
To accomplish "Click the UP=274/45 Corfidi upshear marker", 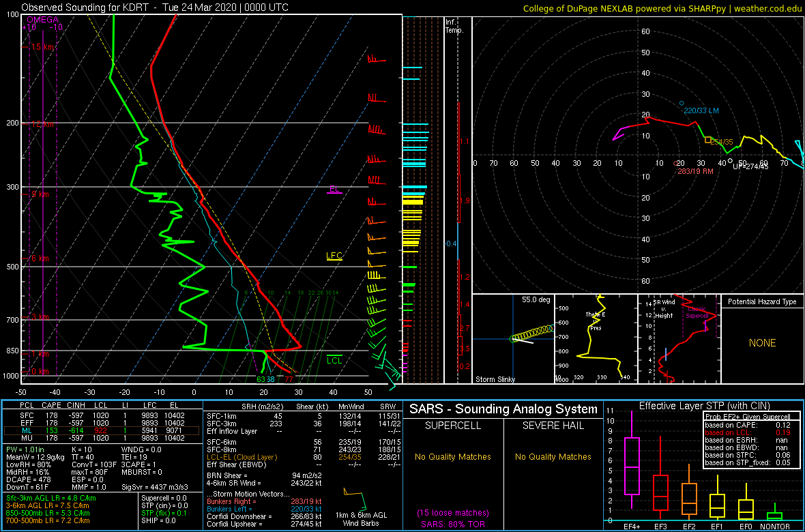I will click(730, 162).
